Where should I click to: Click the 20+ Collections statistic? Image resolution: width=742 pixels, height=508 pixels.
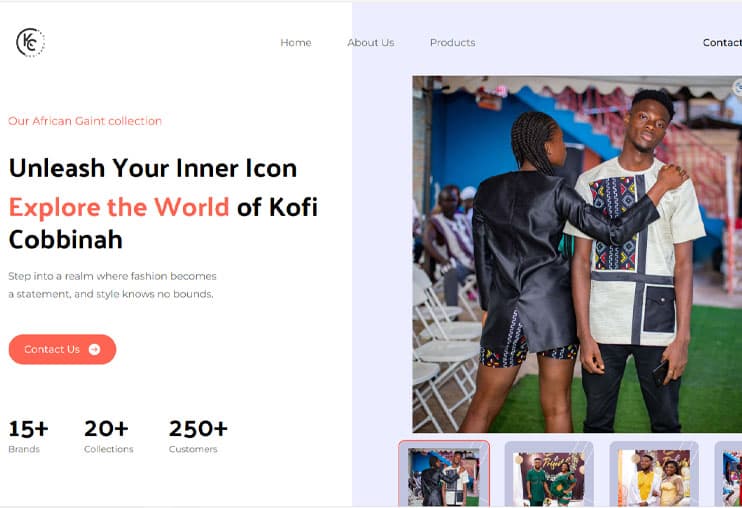point(108,436)
